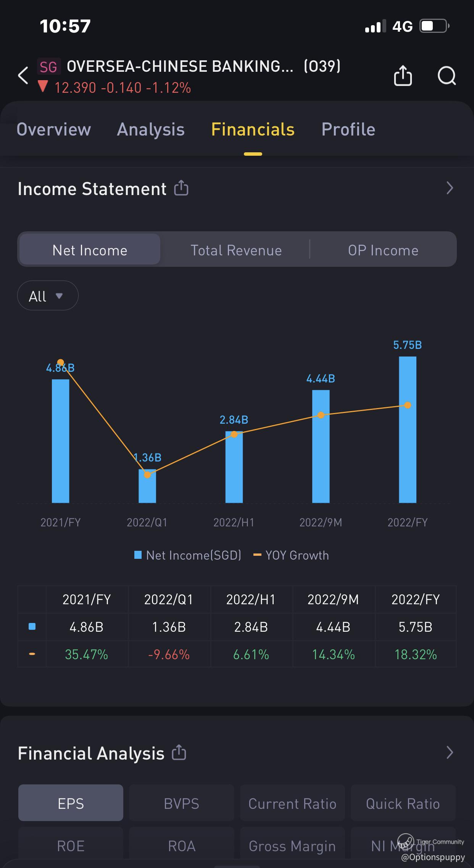Tap the share icon in header
The image size is (474, 868).
point(403,75)
